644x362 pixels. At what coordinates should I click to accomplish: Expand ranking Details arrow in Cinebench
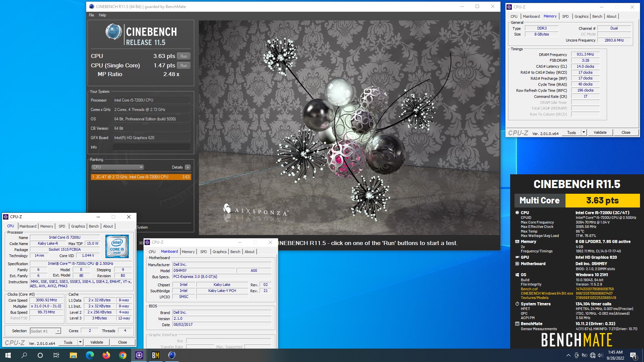tap(188, 167)
